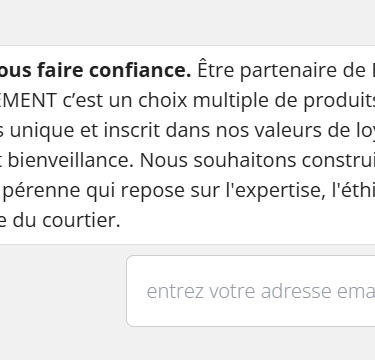Image resolution: width=375 pixels, height=360 pixels.
Task: Click 'du courtier.' at paragraph end
Action: [67, 220]
